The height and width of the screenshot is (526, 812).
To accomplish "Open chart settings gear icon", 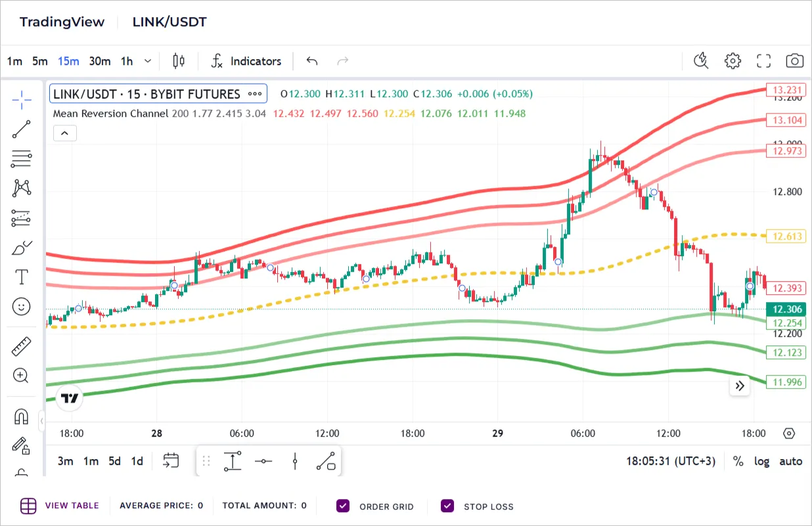I will coord(733,61).
